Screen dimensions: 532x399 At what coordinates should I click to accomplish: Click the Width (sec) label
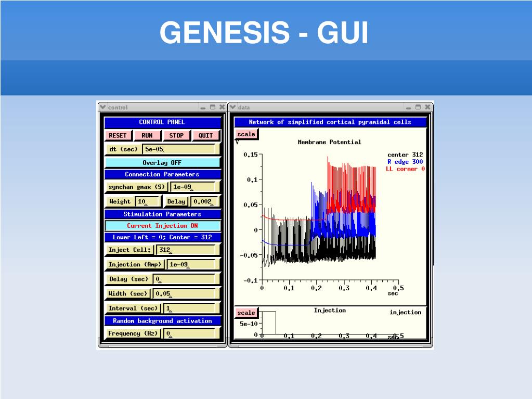tap(128, 294)
